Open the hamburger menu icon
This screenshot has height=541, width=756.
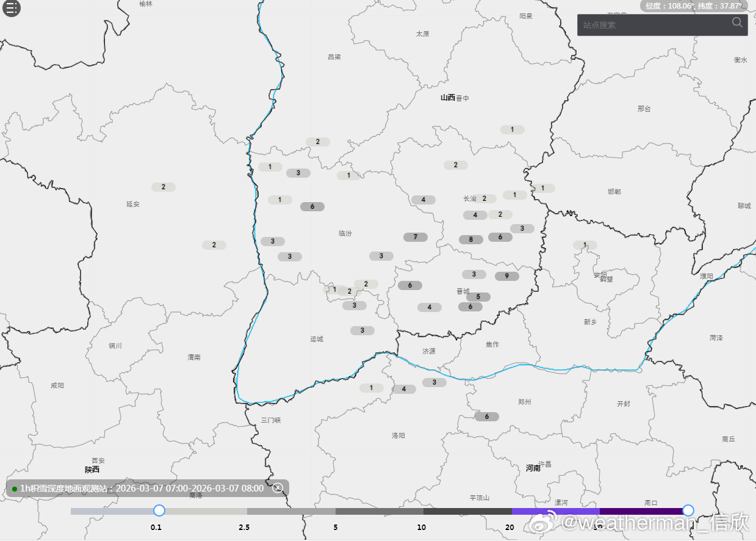click(12, 8)
